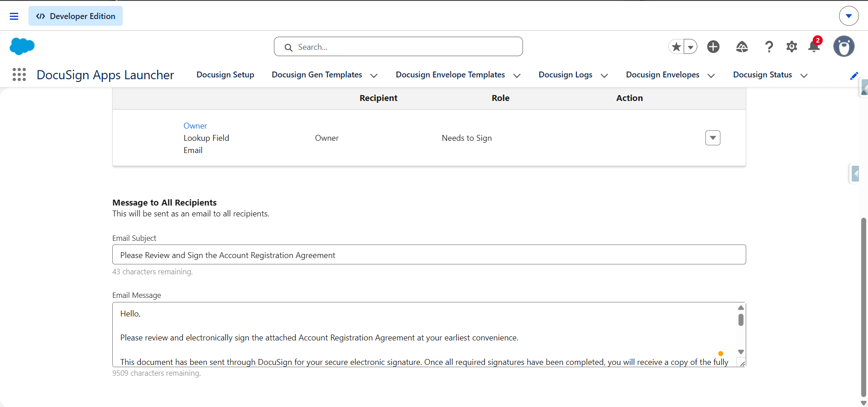Click the Message to All Recipients heading
868x407 pixels.
coord(164,202)
